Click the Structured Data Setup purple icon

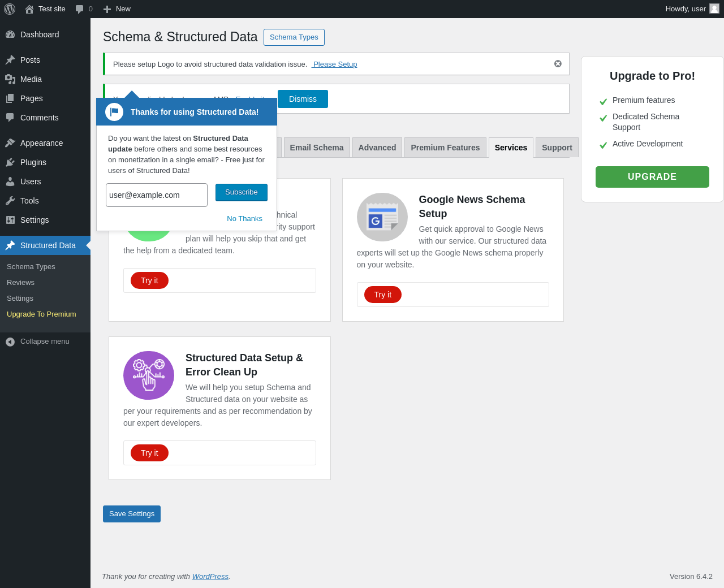pos(149,375)
